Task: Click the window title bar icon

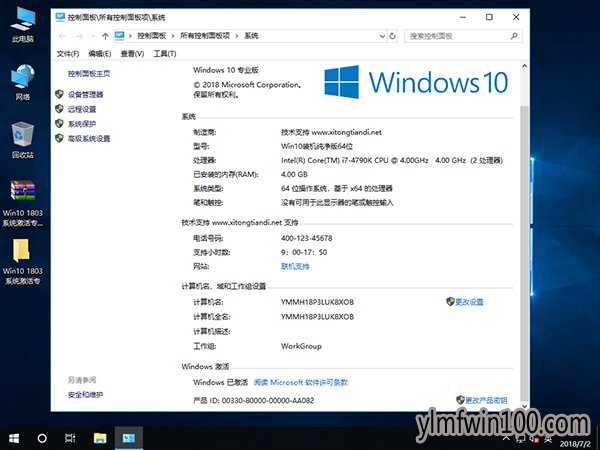Action: click(60, 17)
